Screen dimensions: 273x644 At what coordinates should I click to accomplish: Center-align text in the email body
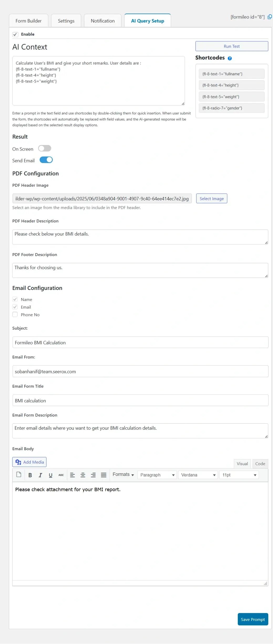pos(83,475)
